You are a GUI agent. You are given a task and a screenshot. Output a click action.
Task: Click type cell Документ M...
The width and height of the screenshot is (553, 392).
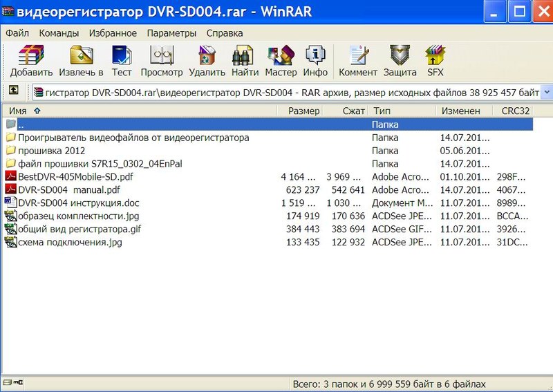pyautogui.click(x=402, y=203)
